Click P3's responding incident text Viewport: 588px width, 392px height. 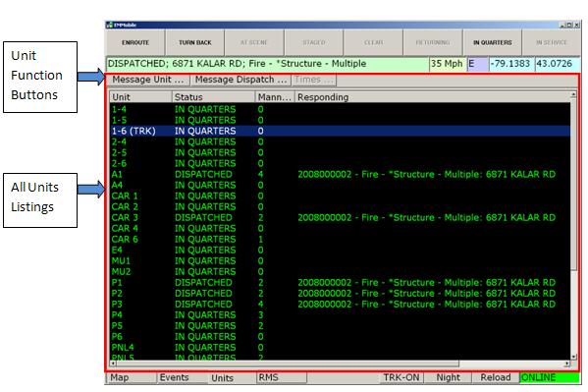[x=426, y=305]
